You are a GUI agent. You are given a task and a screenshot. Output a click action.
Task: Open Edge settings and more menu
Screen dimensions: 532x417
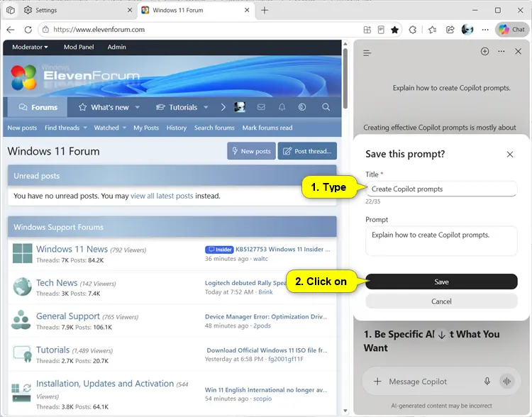[x=485, y=30]
